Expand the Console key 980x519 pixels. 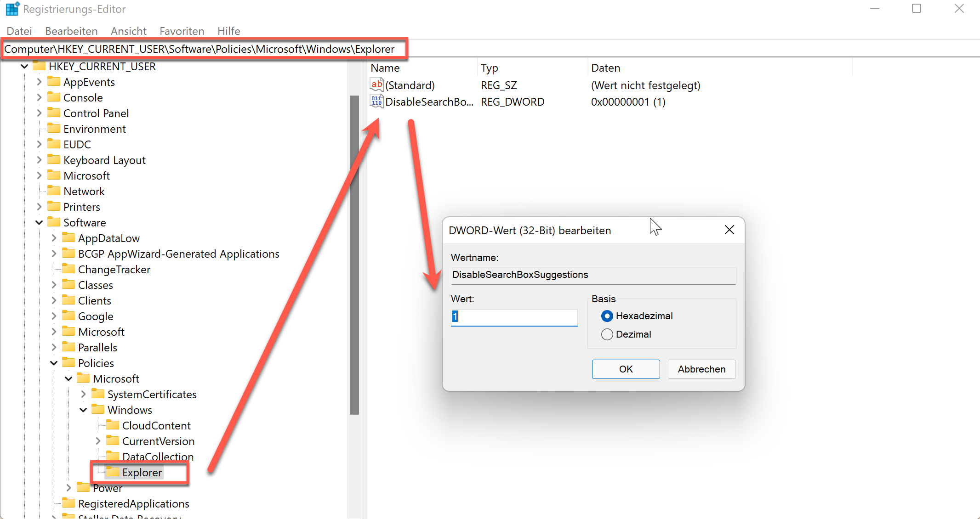39,98
